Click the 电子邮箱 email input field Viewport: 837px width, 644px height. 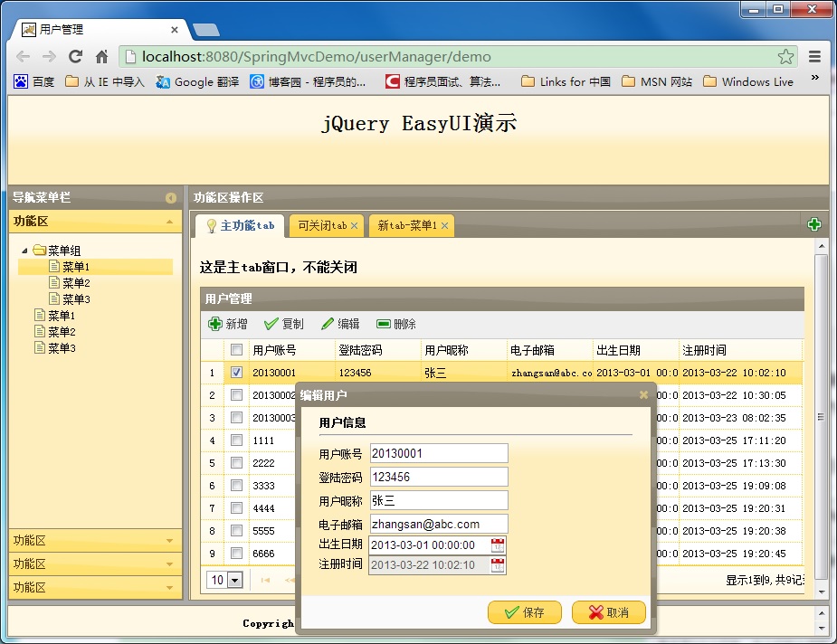439,524
